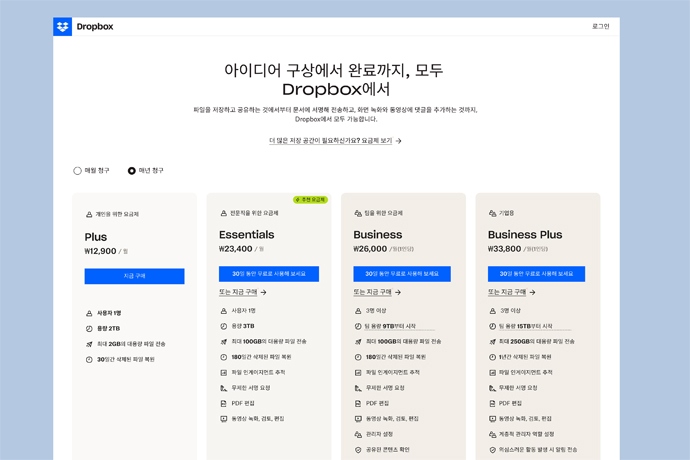Select the 매월 청구 billing option
The height and width of the screenshot is (460, 690).
point(78,171)
